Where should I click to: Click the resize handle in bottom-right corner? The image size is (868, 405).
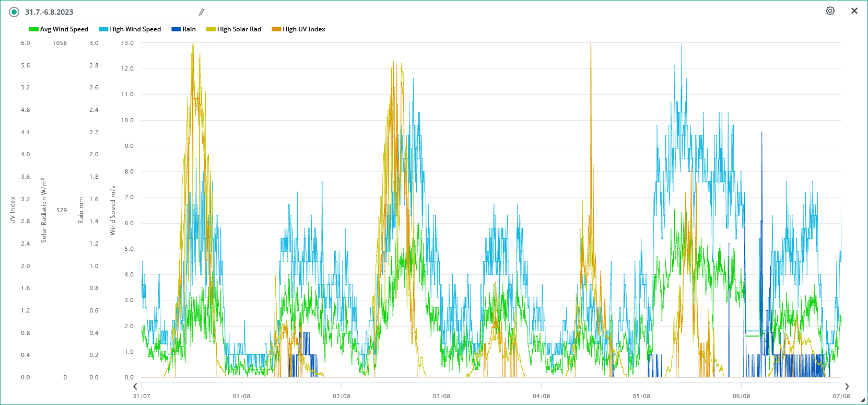[x=863, y=400]
